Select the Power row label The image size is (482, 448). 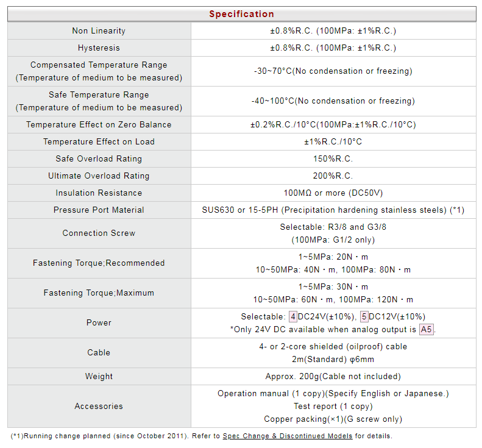(99, 322)
